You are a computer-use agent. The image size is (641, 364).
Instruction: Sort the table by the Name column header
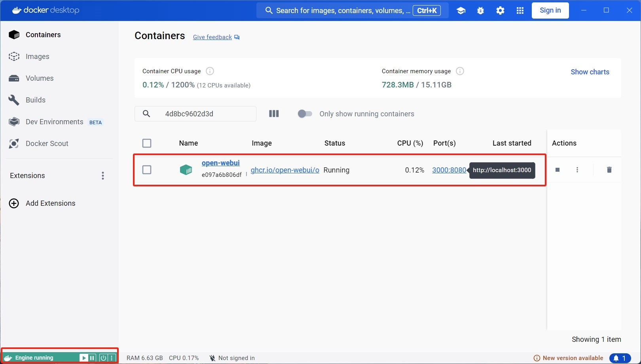[x=188, y=143]
